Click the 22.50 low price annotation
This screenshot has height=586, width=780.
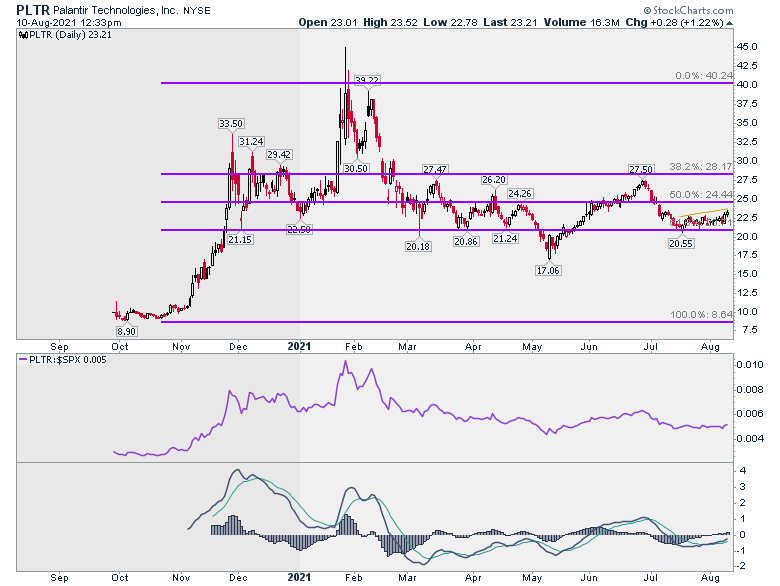299,229
